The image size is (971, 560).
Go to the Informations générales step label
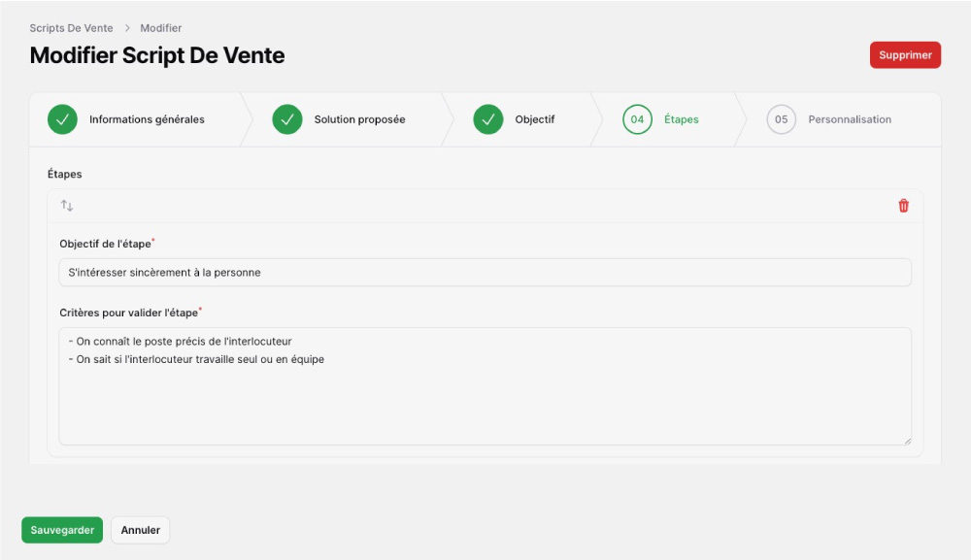pyautogui.click(x=147, y=119)
